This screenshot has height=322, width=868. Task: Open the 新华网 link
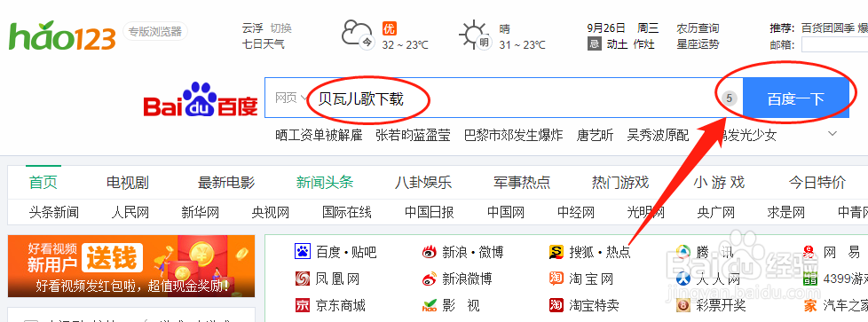click(x=201, y=212)
